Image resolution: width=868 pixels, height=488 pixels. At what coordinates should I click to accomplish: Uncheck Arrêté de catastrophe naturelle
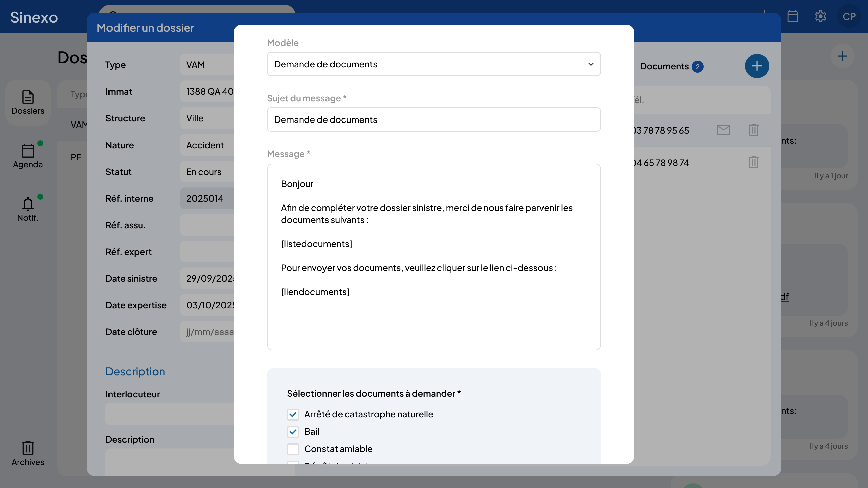click(x=293, y=414)
